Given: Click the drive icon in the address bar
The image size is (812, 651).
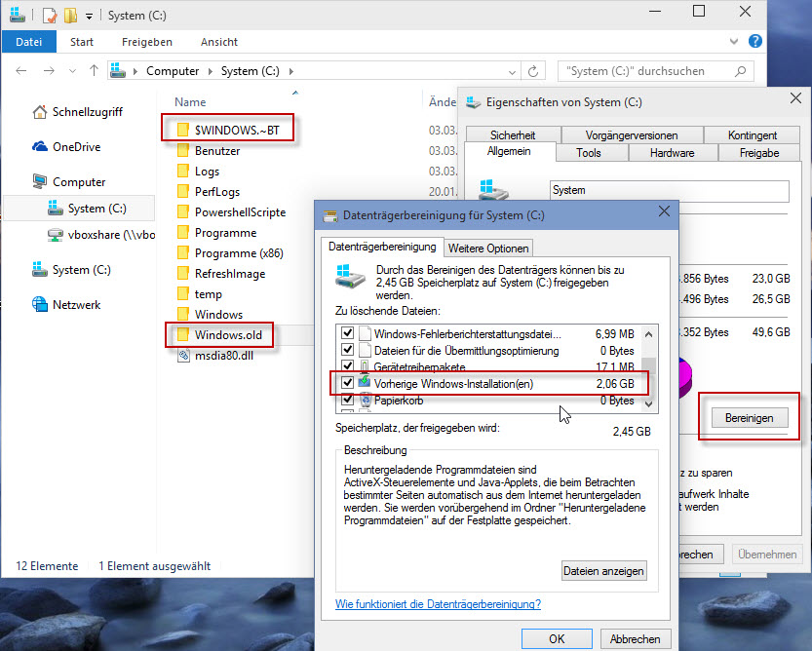Looking at the screenshot, I should pyautogui.click(x=118, y=70).
